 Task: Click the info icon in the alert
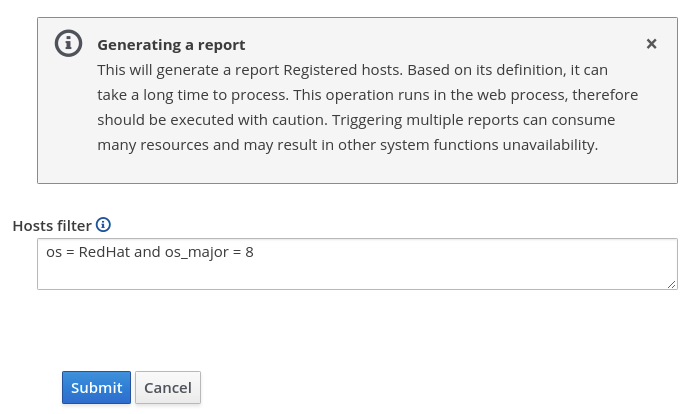pyautogui.click(x=68, y=44)
